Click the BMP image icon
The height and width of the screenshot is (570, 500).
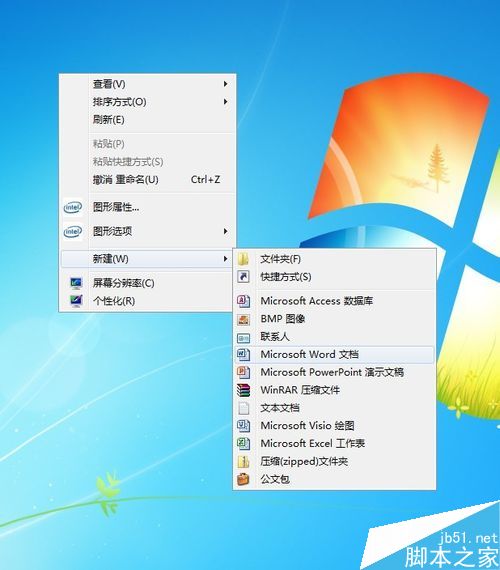pos(243,319)
